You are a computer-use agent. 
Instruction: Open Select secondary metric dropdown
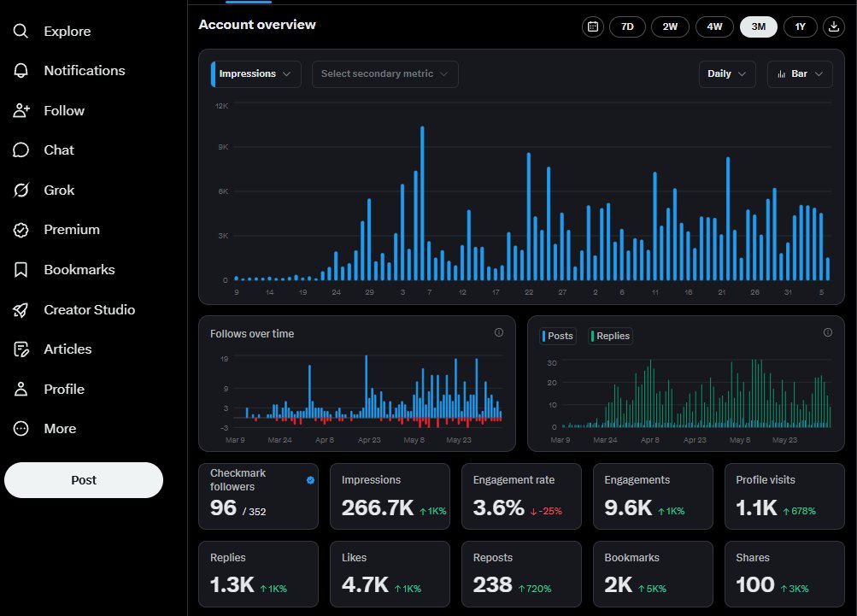tap(384, 73)
